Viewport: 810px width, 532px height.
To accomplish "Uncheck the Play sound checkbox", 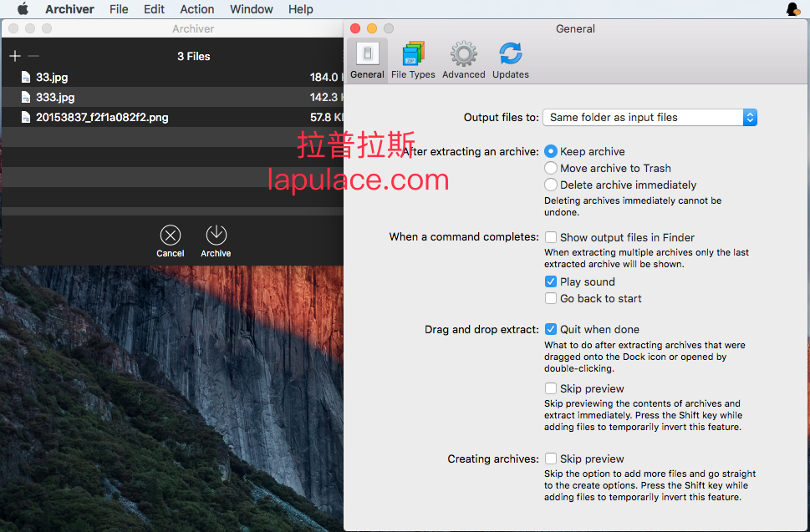I will 551,281.
